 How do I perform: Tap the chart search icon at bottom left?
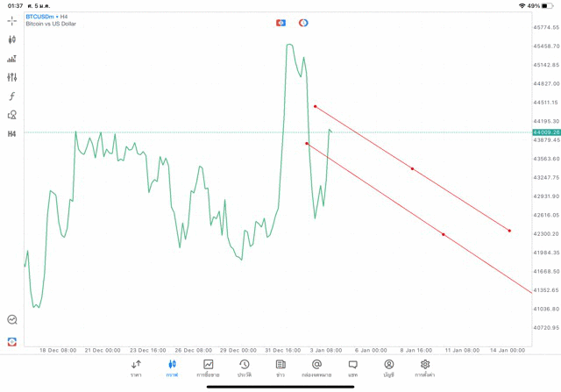tap(12, 320)
